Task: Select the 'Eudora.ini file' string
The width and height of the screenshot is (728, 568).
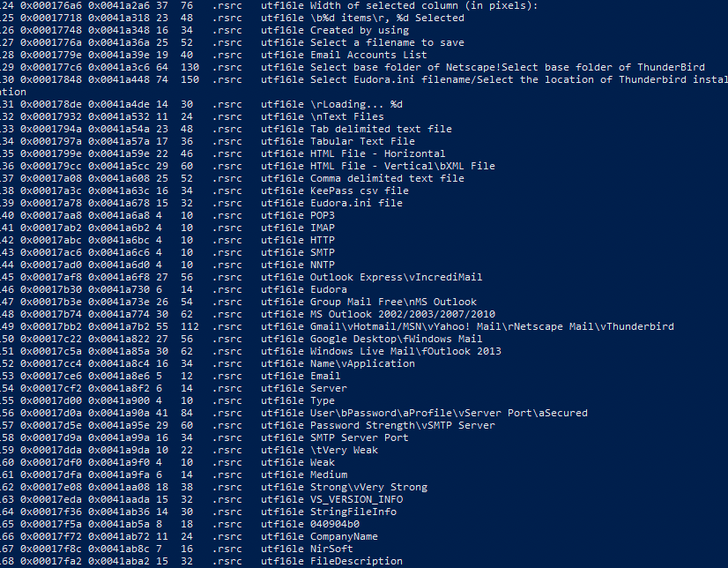Action: pyautogui.click(x=356, y=203)
